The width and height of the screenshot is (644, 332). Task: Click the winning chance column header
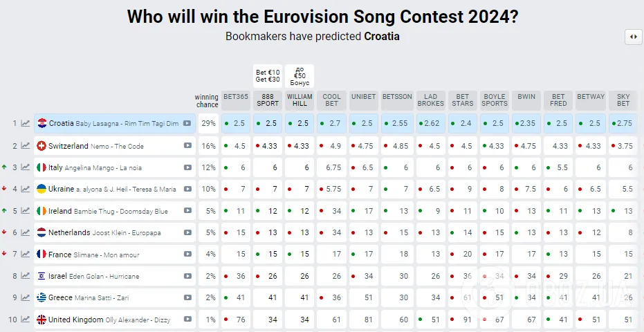click(x=207, y=101)
